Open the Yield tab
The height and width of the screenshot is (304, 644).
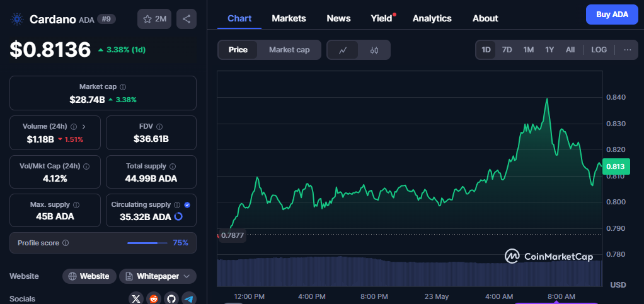click(x=382, y=18)
